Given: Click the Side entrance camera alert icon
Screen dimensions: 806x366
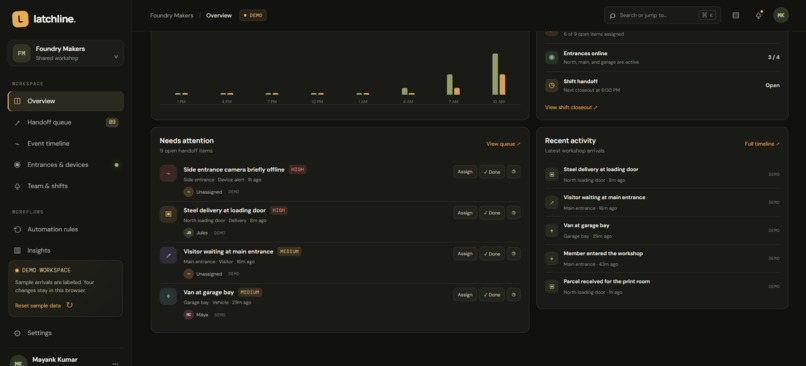Looking at the screenshot, I should [x=168, y=173].
